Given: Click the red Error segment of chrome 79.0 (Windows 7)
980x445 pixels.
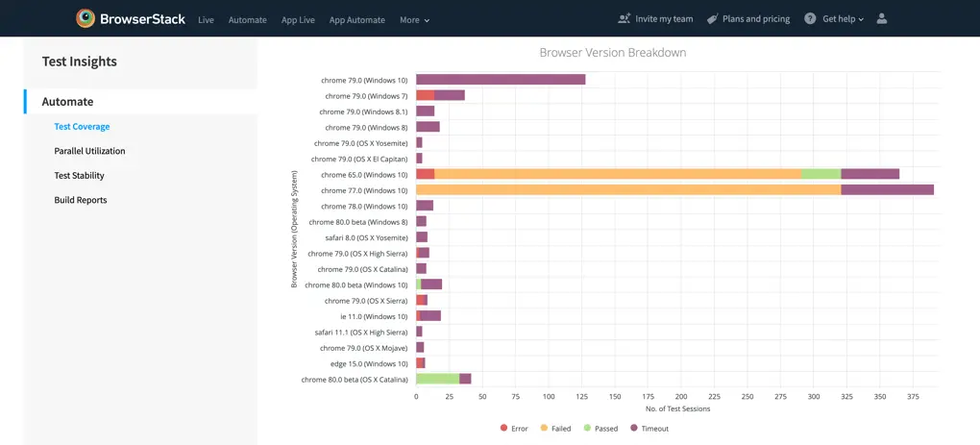Looking at the screenshot, I should (425, 95).
